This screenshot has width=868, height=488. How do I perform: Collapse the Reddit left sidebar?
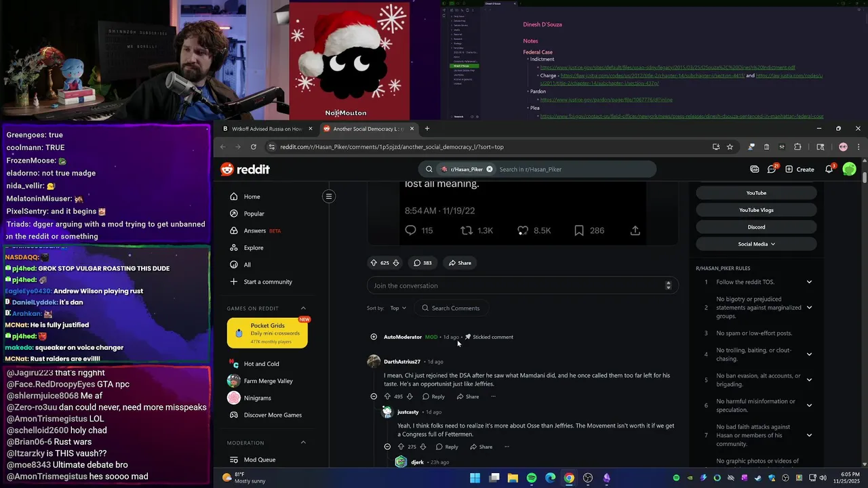[329, 197]
